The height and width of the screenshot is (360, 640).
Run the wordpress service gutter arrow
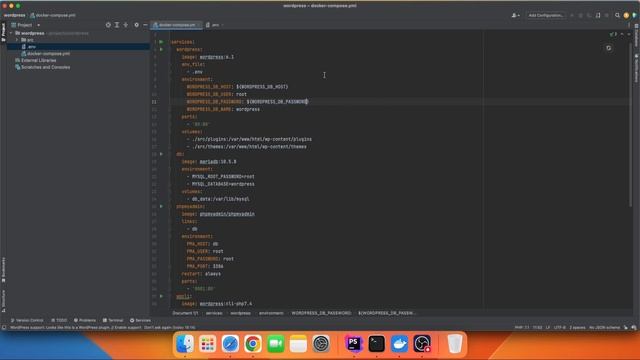(161, 49)
